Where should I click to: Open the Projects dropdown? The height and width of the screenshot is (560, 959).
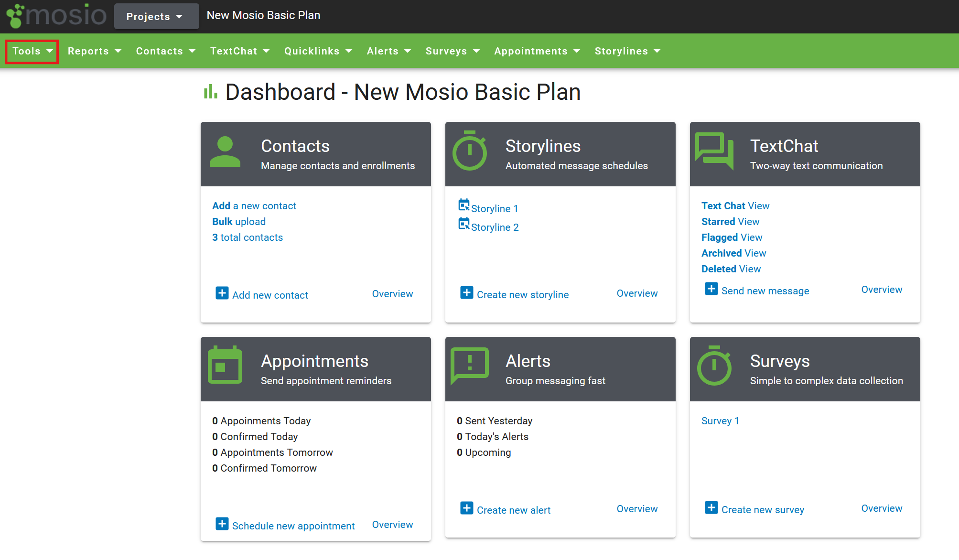[156, 16]
